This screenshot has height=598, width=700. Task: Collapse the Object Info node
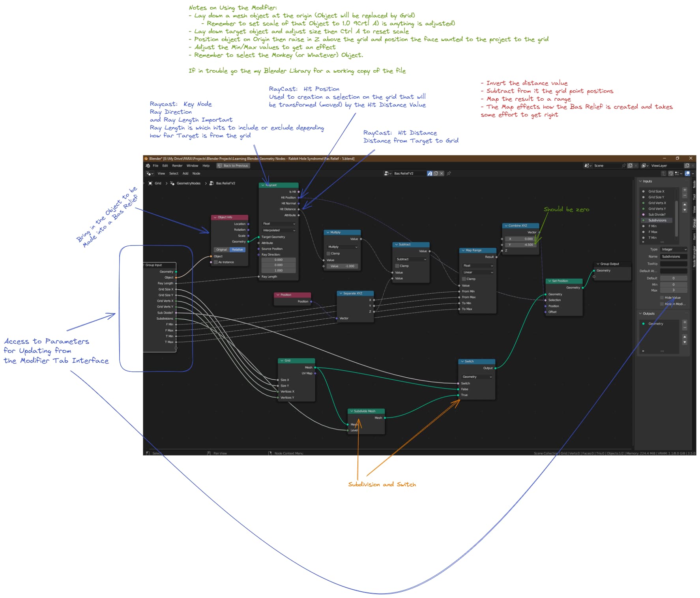click(215, 217)
